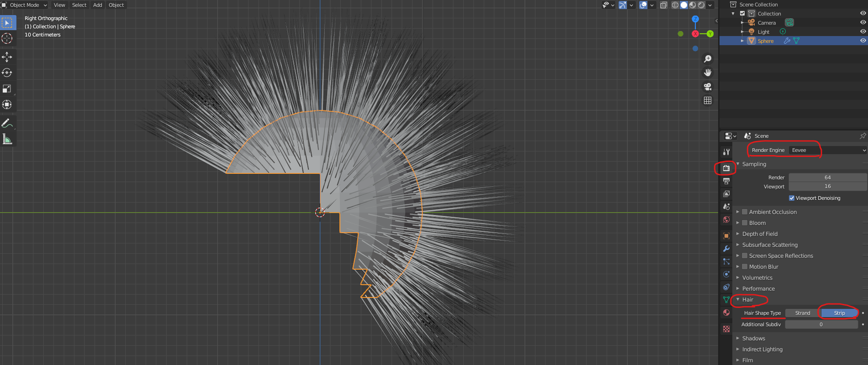Switch to Material Preview shading mode

(693, 5)
